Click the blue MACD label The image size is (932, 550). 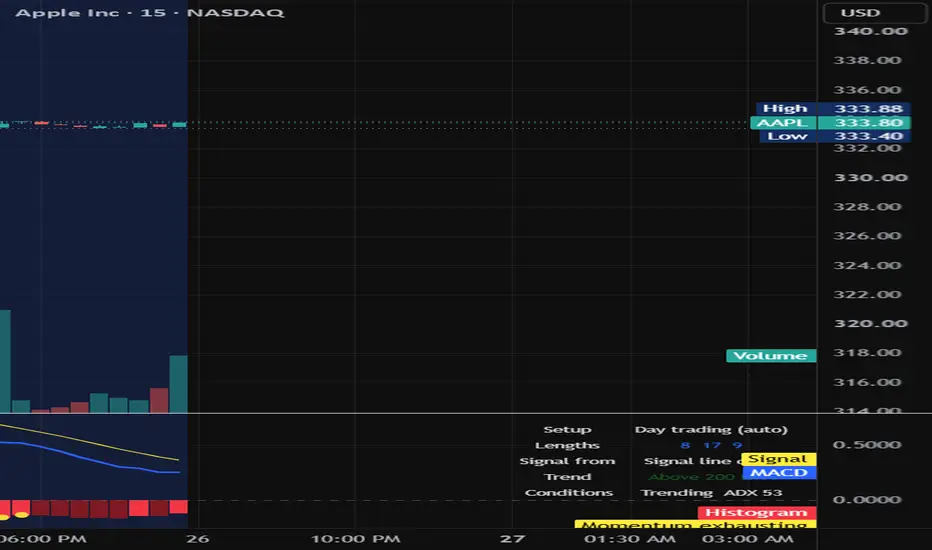coord(779,473)
